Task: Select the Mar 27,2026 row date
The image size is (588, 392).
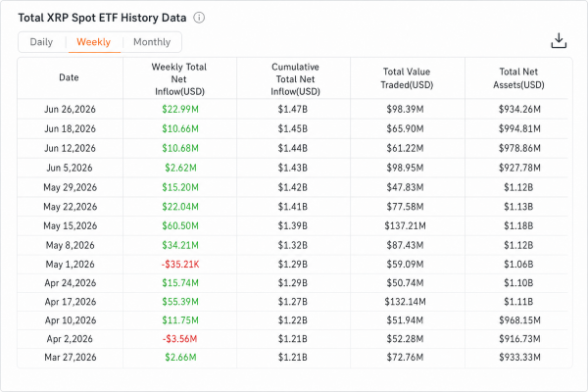Action: pyautogui.click(x=71, y=357)
